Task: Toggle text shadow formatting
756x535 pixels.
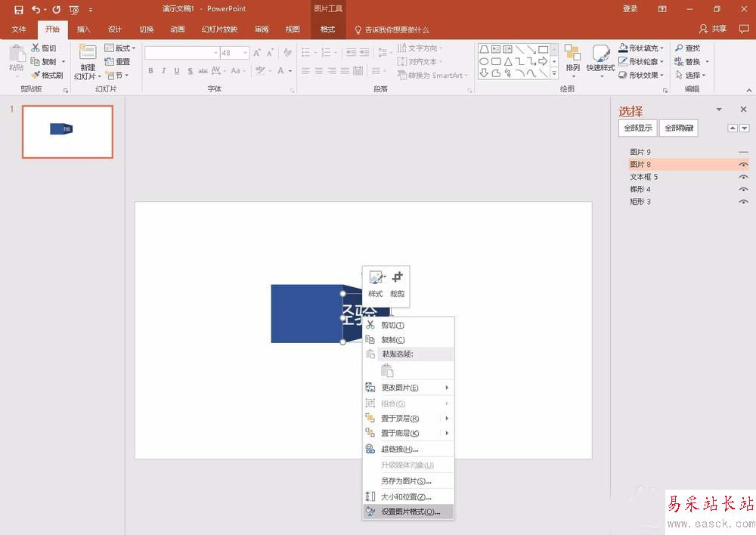Action: [191, 71]
